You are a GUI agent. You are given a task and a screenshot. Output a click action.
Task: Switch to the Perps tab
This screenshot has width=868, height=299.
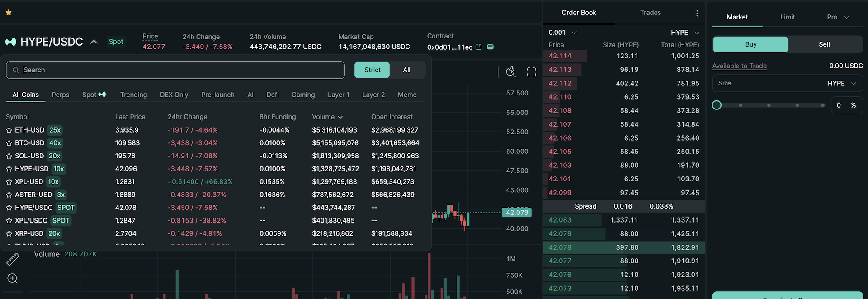[60, 95]
